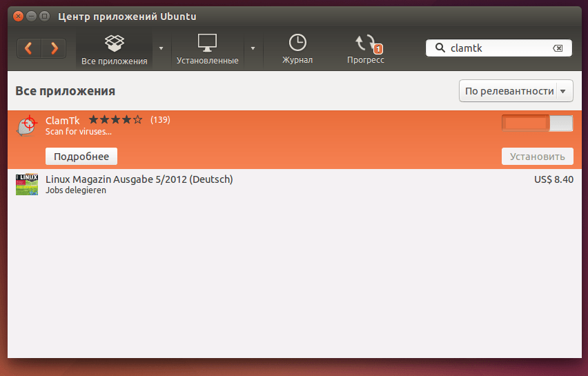
Task: Click the (139) reviews count
Action: pyautogui.click(x=160, y=119)
